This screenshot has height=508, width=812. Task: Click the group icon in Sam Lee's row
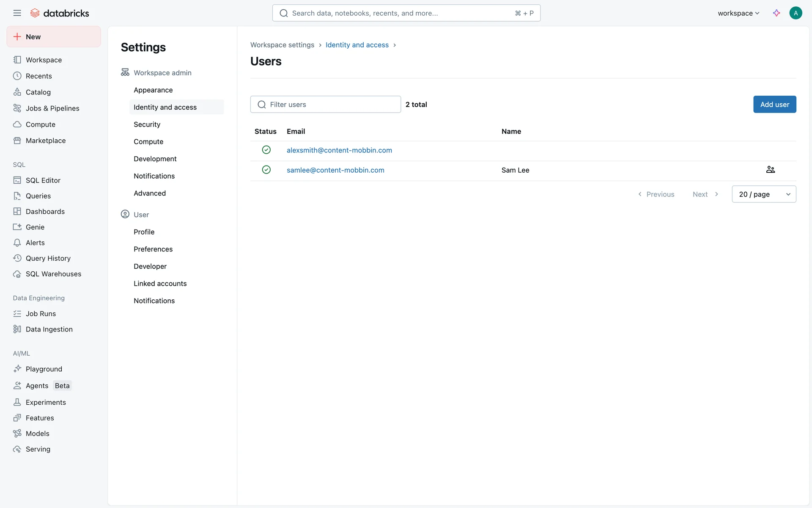point(770,170)
